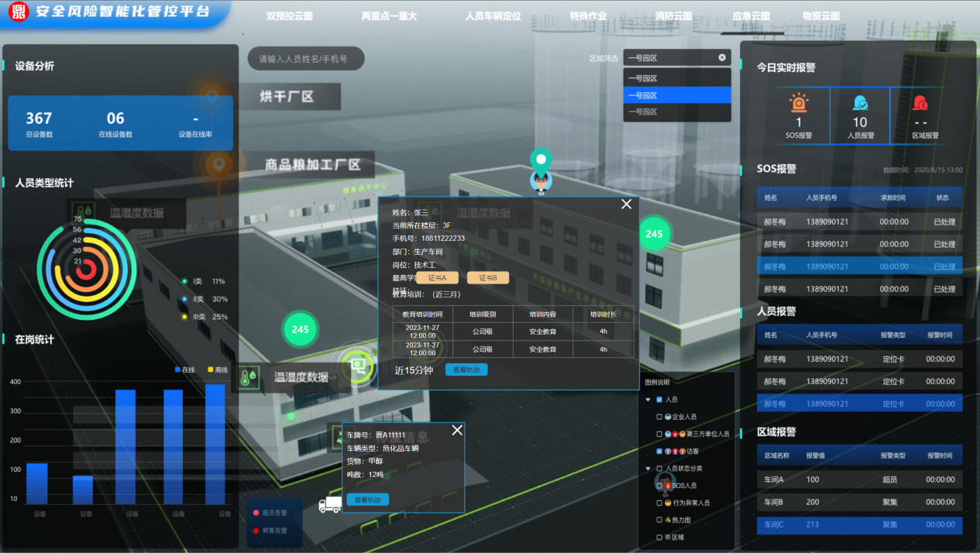Click the person name/phone search field
The image size is (980, 553).
pos(305,58)
